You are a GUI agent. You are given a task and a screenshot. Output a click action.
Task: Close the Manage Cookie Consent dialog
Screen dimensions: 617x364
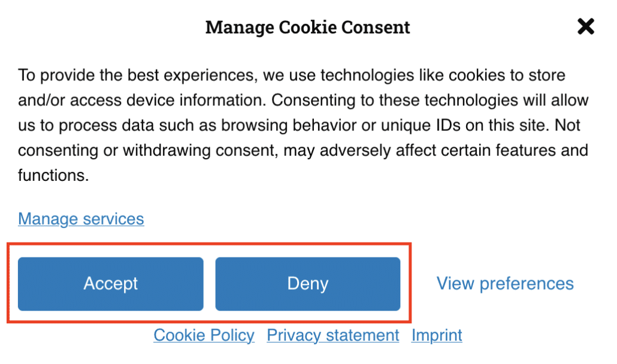pos(585,26)
